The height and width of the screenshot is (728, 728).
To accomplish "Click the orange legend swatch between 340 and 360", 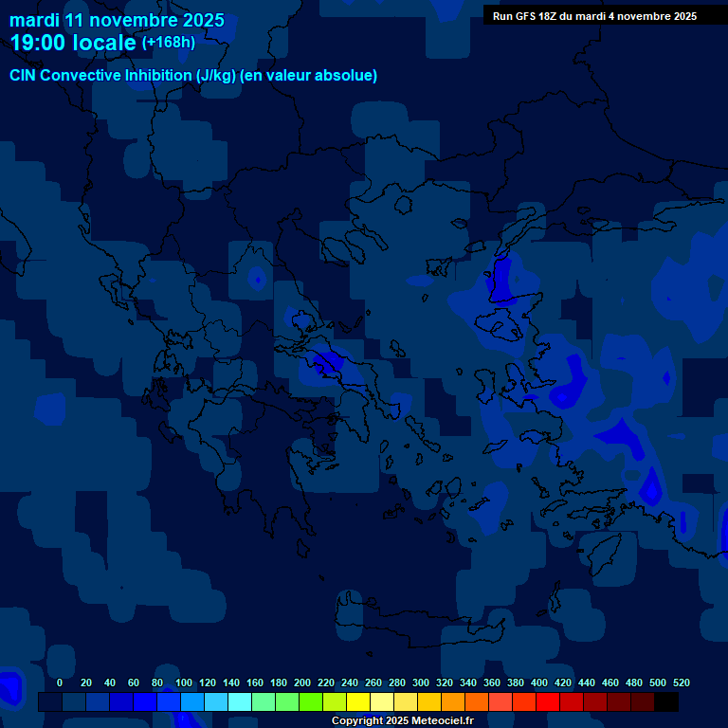I will [477, 701].
